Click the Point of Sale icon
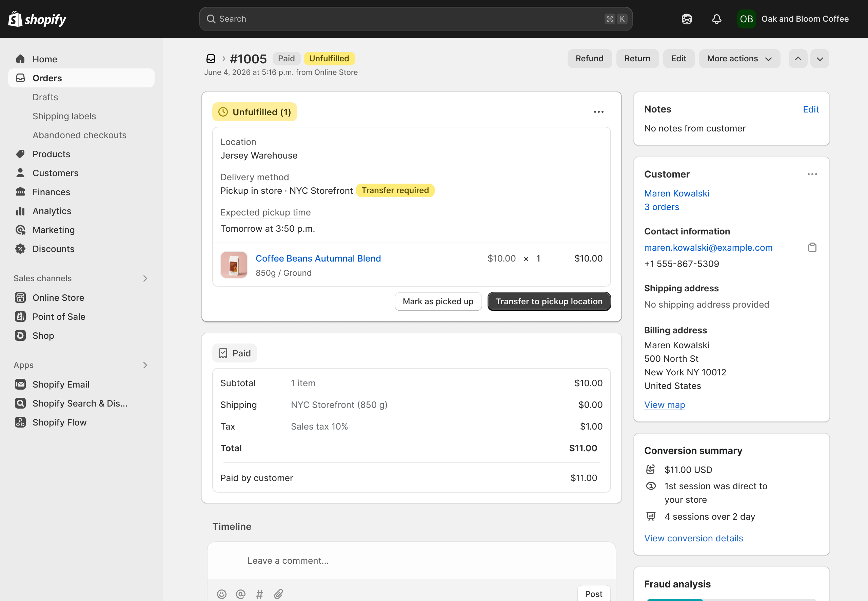This screenshot has width=868, height=601. click(x=20, y=316)
